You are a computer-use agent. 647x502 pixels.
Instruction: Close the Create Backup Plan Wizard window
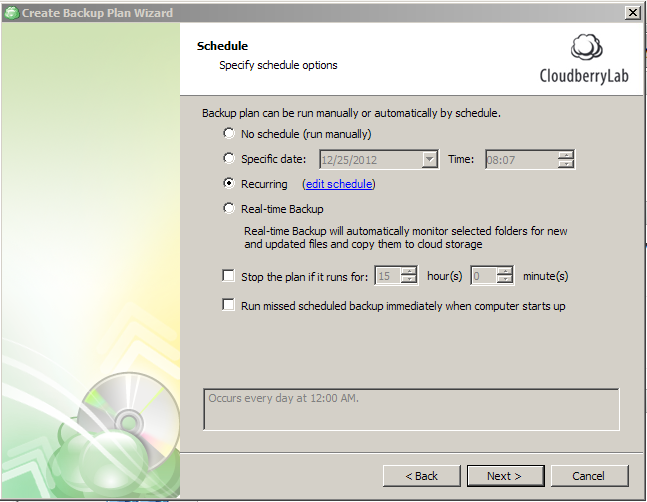pos(632,12)
